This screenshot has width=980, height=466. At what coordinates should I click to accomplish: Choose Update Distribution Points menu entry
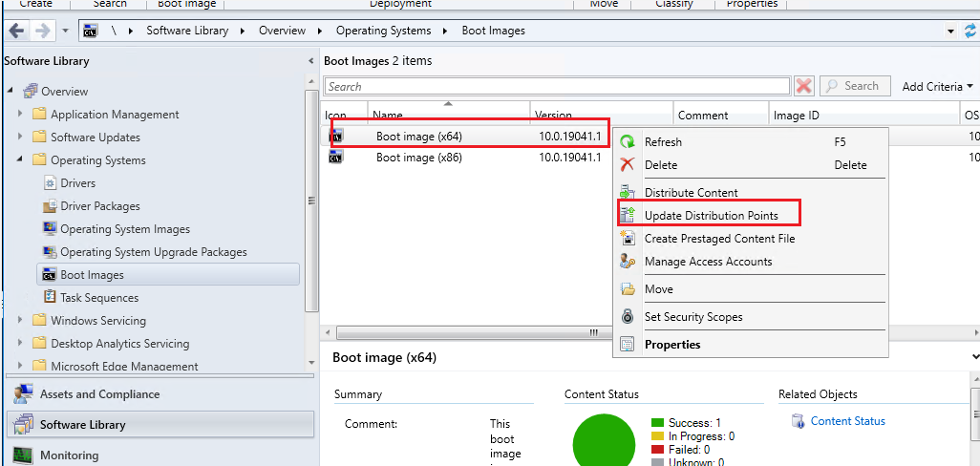(x=750, y=216)
